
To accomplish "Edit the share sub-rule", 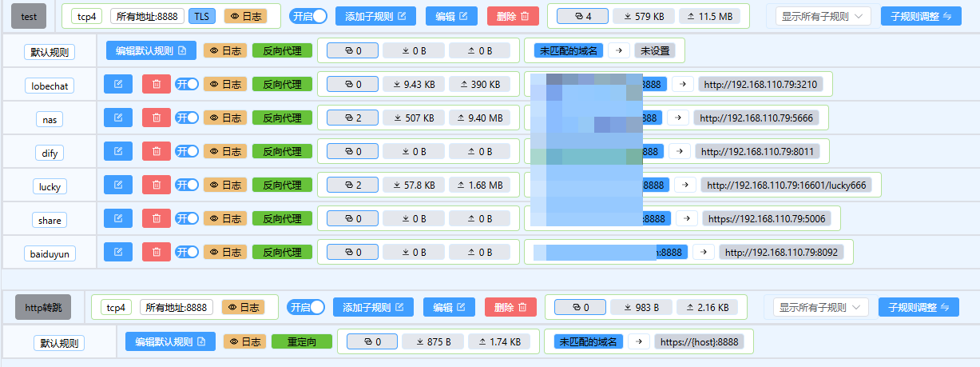I will pos(118,218).
